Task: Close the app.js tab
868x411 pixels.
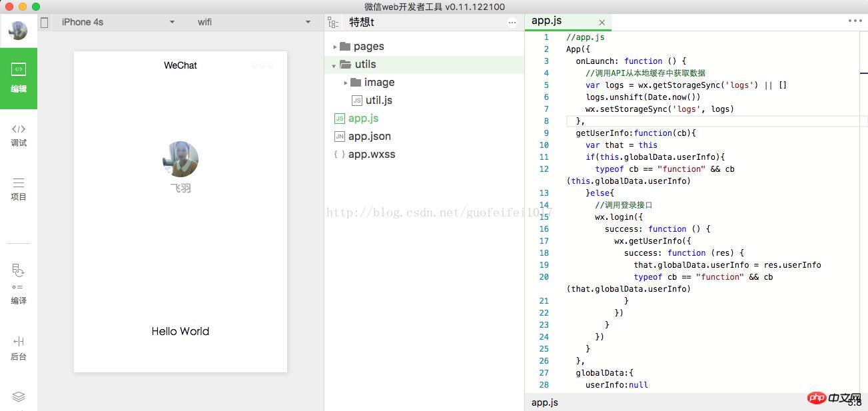Action: pos(602,22)
